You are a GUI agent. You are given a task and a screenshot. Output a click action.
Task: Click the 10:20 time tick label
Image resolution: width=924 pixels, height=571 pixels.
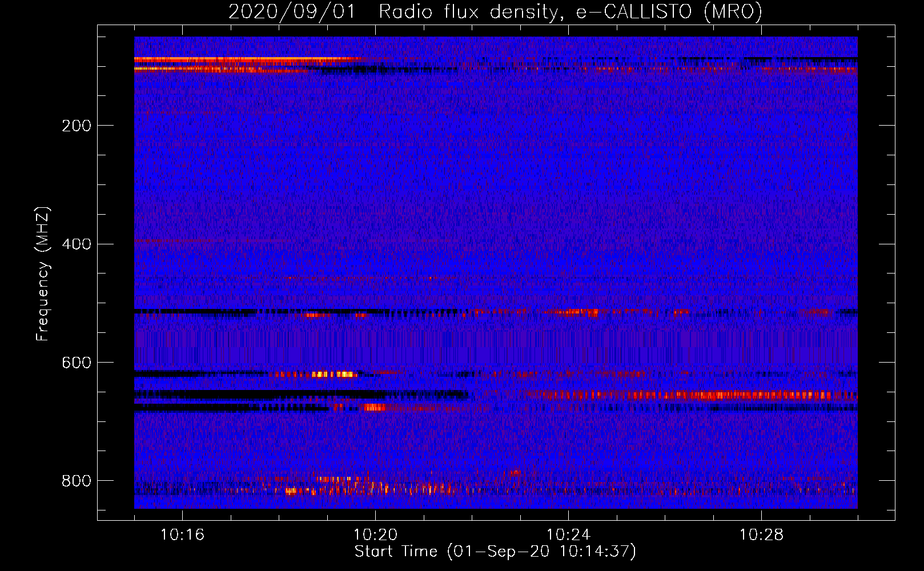[375, 535]
